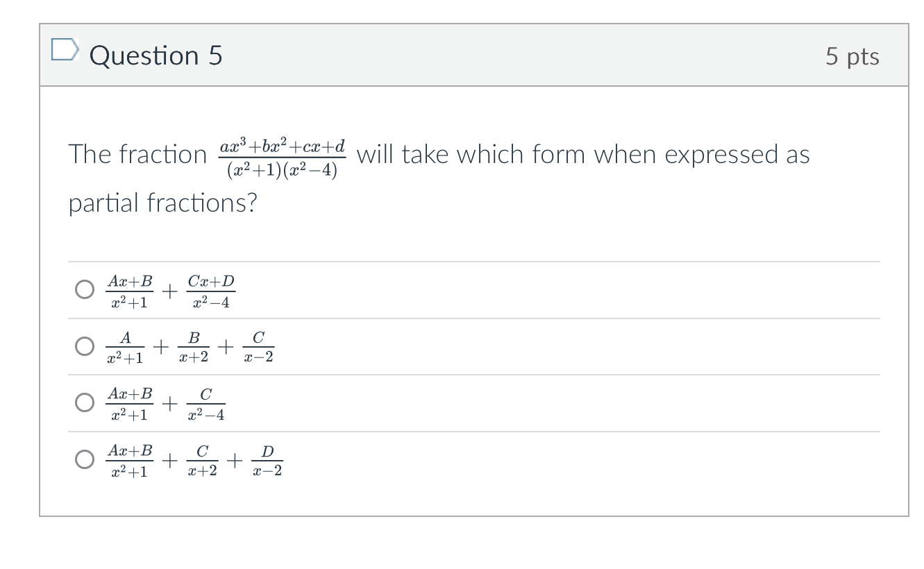Click the radio circle of the second answer

84,345
